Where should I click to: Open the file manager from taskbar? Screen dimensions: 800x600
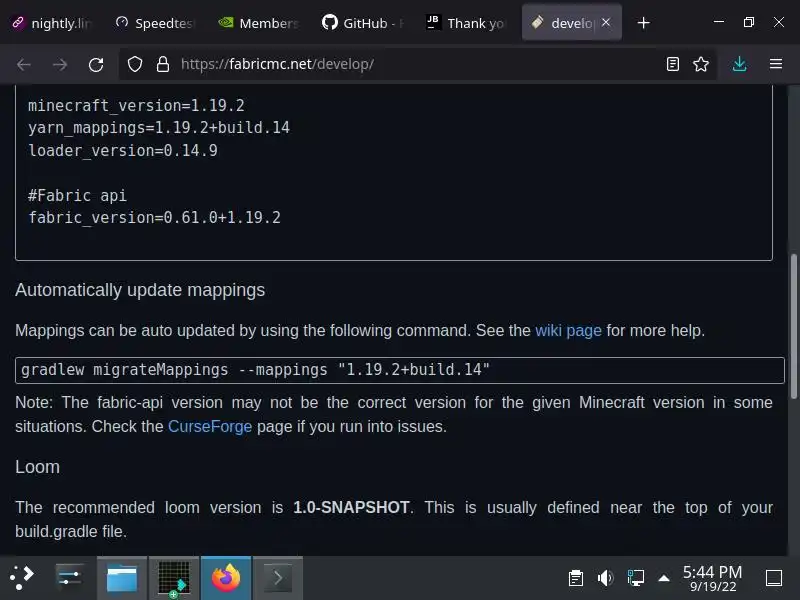[x=122, y=578]
